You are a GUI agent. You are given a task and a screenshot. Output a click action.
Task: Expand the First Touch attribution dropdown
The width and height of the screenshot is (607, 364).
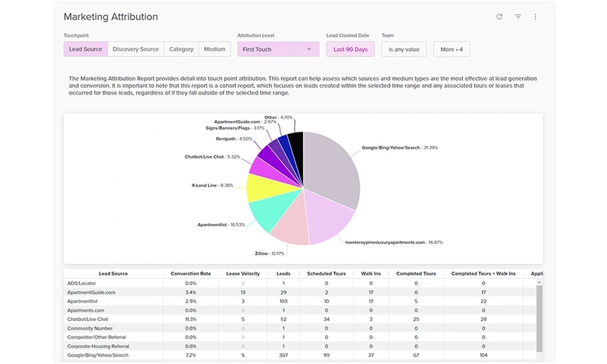pos(279,49)
